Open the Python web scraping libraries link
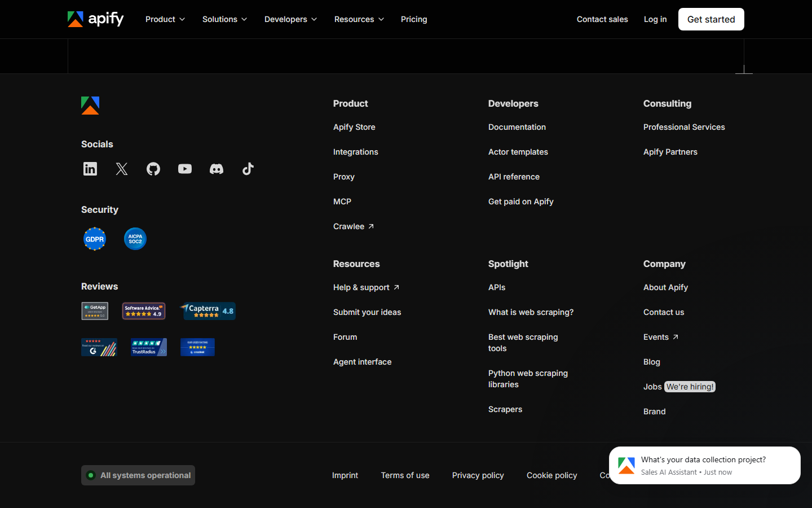Viewport: 812px width, 508px height. pyautogui.click(x=528, y=379)
